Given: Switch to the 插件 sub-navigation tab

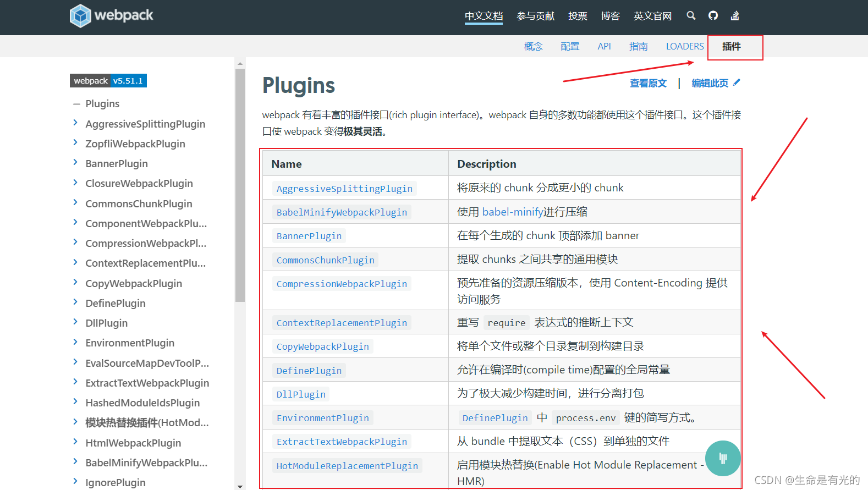Looking at the screenshot, I should [x=732, y=46].
